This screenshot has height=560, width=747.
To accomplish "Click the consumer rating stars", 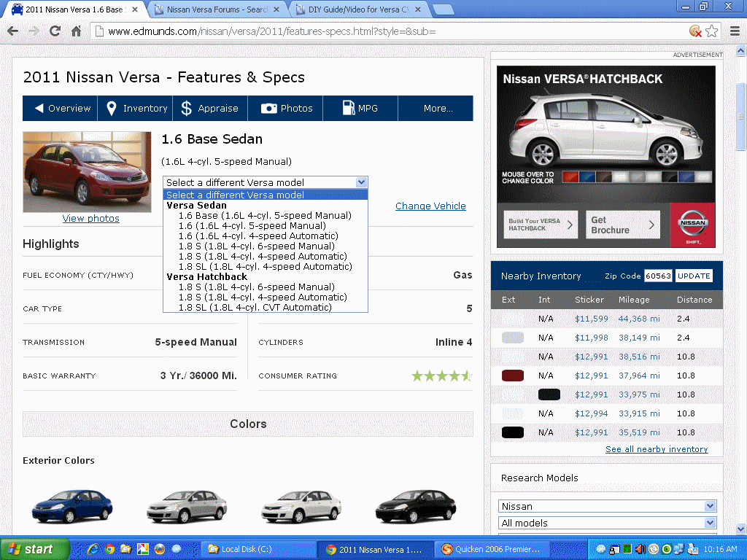I will 441,376.
